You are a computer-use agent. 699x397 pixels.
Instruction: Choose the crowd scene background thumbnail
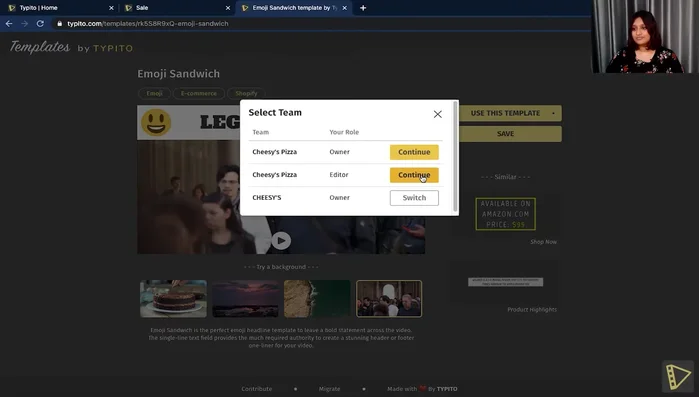click(x=389, y=299)
